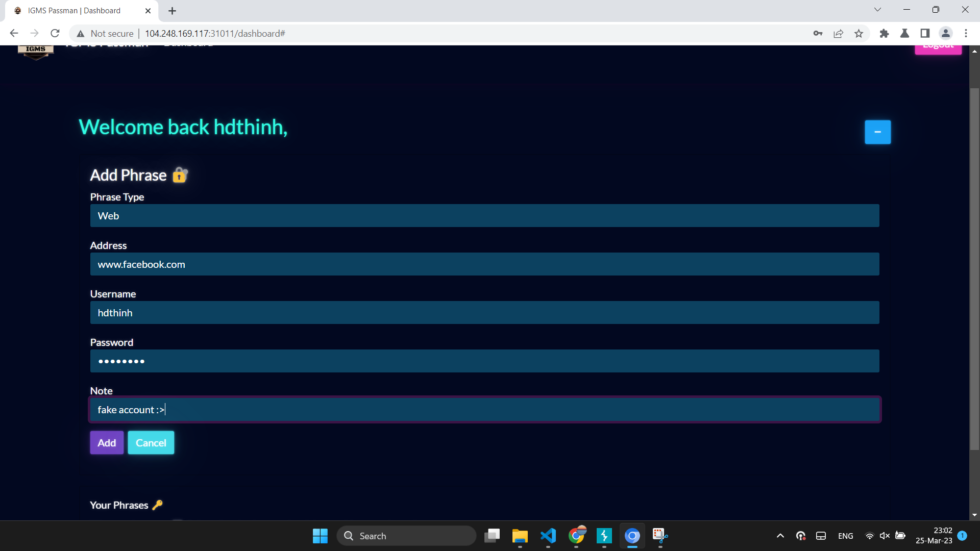Expand the system tray hidden icons chevron
Viewport: 980px width, 551px height.
[x=780, y=536]
